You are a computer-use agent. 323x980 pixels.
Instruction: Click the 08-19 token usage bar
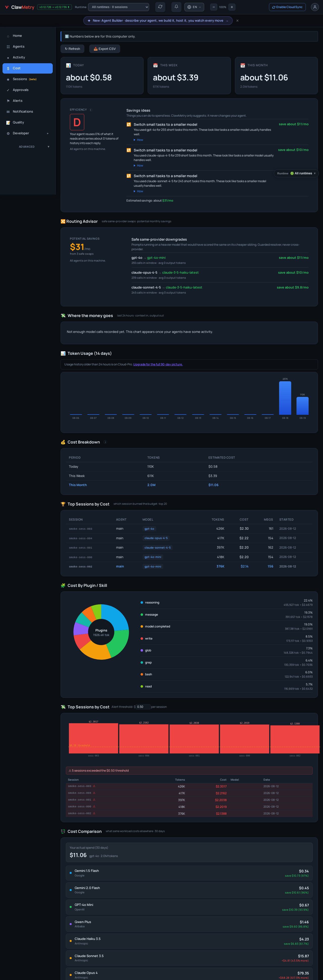click(x=302, y=405)
